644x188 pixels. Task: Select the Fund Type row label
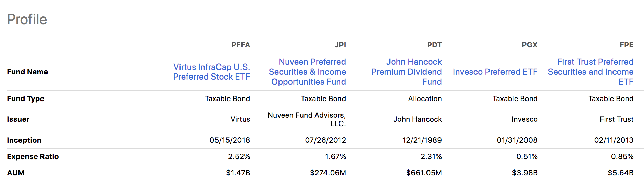26,99
